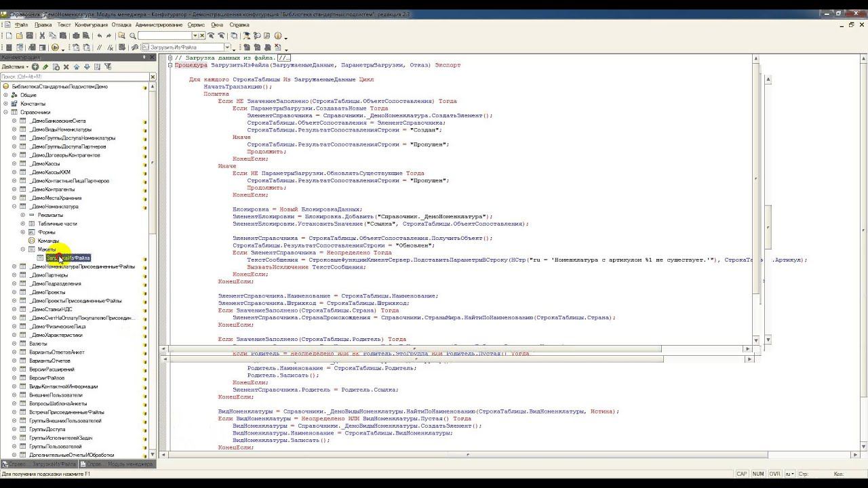This screenshot has width=868, height=488.
Task: Click the magnifier search icon in toolbar
Action: point(132,36)
